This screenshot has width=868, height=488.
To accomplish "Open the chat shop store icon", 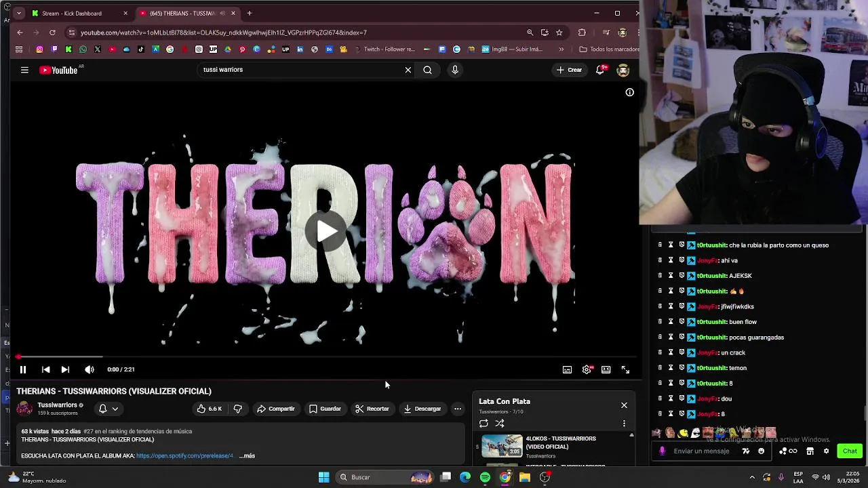I will 810,451.
